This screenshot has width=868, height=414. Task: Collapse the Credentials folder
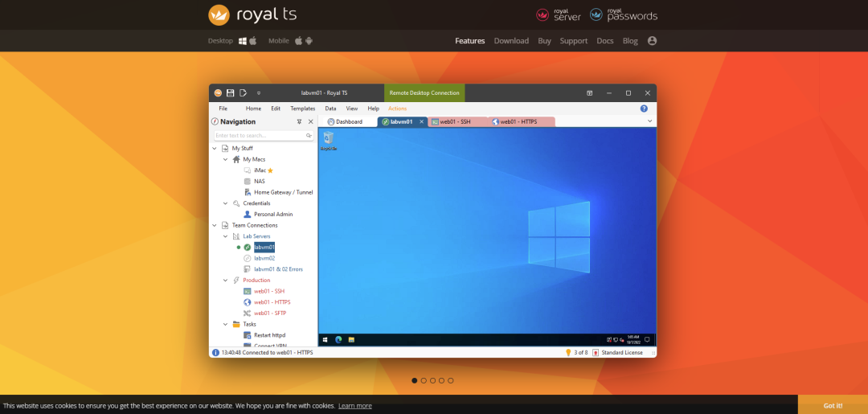[x=225, y=203]
